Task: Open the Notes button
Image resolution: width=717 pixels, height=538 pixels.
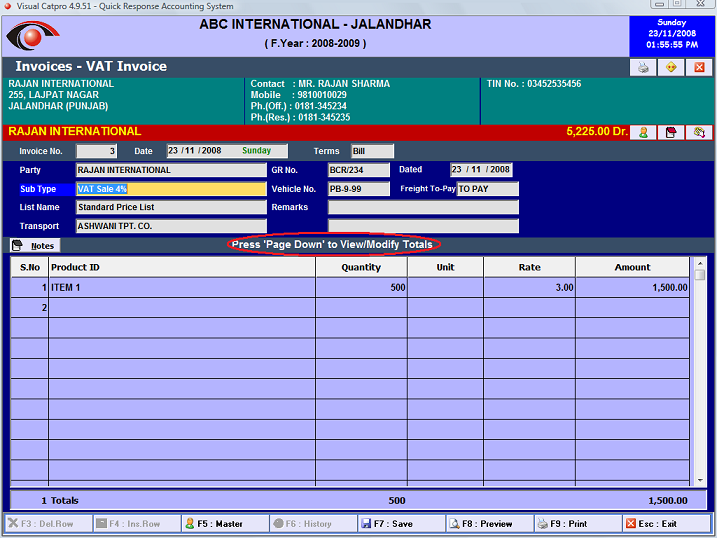Action: tap(35, 246)
